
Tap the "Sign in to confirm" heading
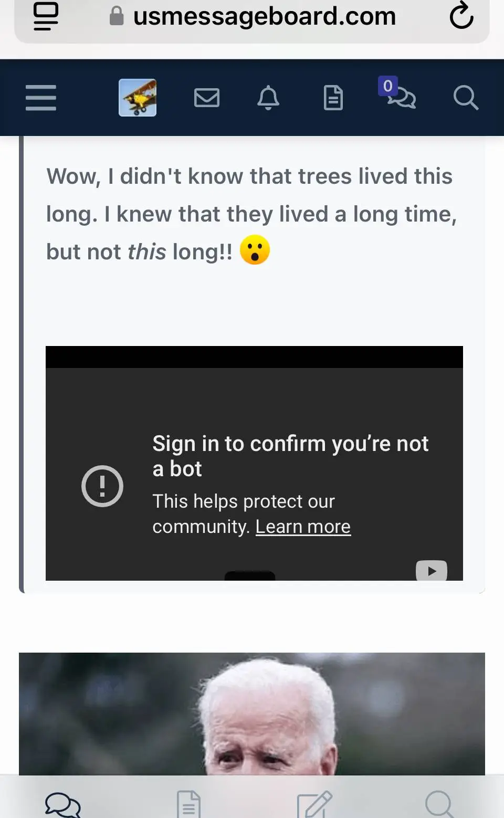tap(290, 456)
